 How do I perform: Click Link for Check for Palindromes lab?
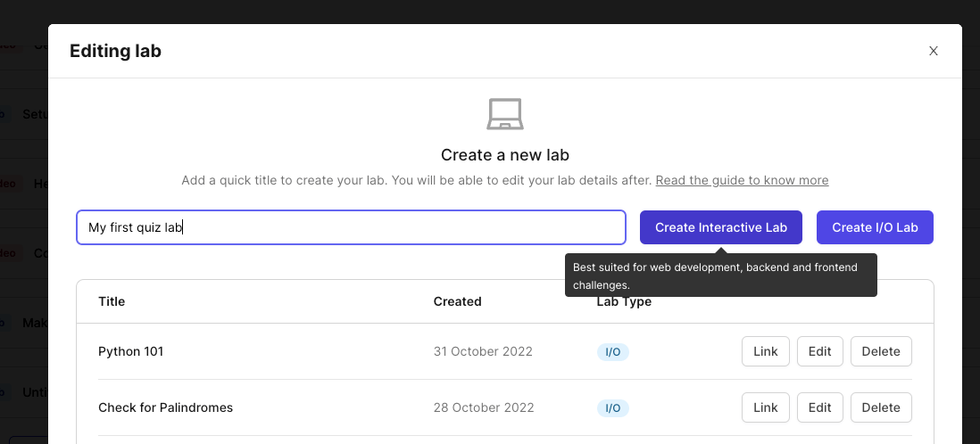(x=765, y=407)
